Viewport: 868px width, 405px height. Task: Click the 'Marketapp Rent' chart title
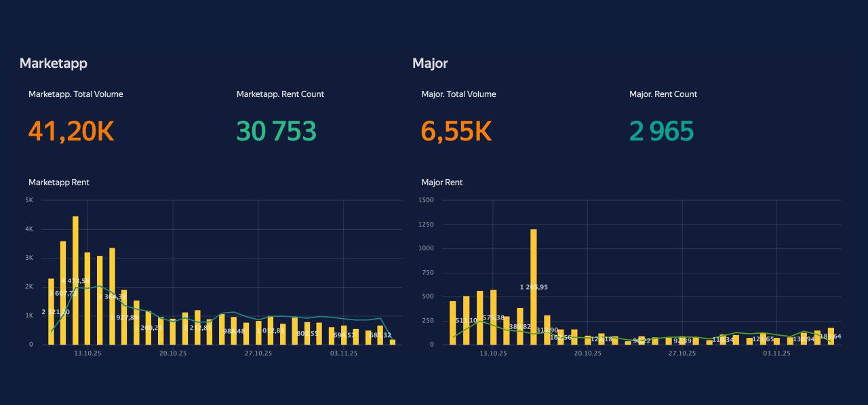[x=59, y=182]
